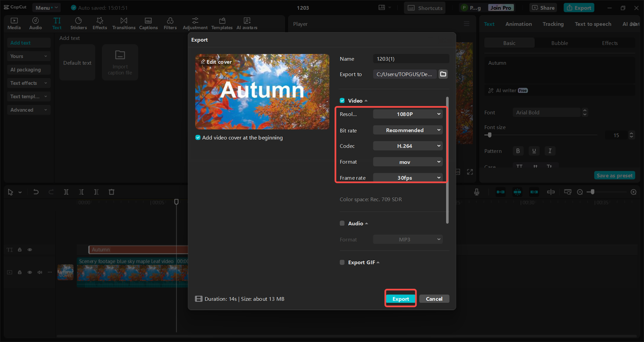Screen dimensions: 644x342
Task: Uncheck the Video export checkbox
Action: (342, 101)
